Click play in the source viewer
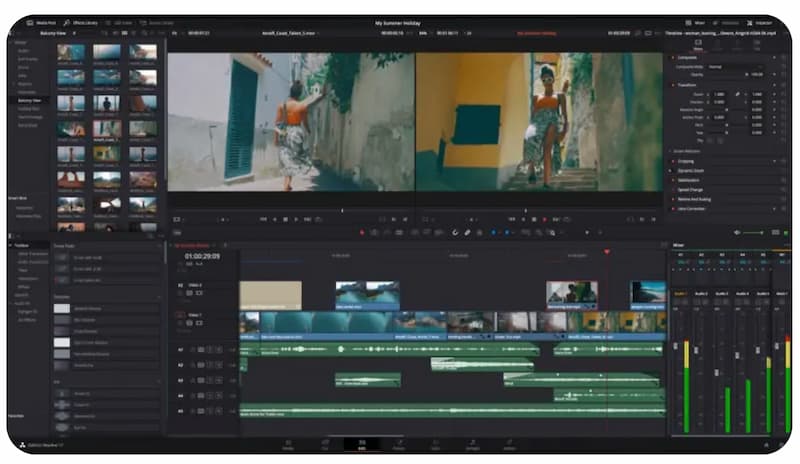The image size is (800, 464). pyautogui.click(x=298, y=218)
